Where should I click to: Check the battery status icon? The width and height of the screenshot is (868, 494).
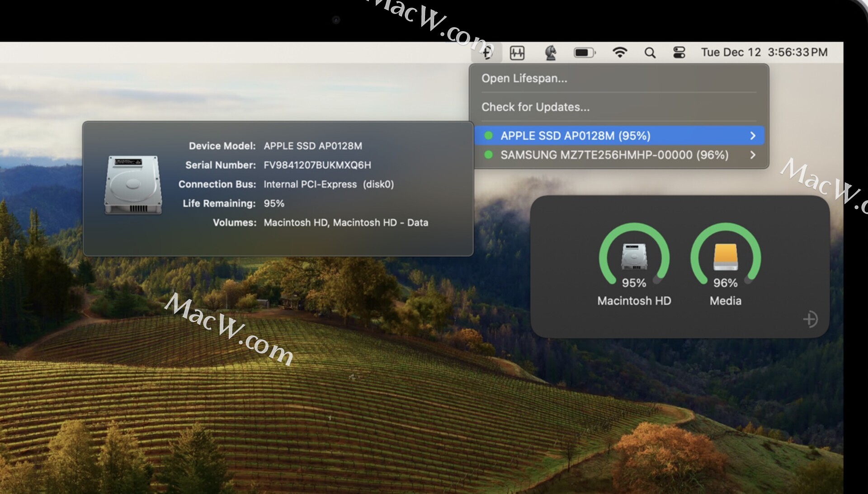(x=585, y=53)
